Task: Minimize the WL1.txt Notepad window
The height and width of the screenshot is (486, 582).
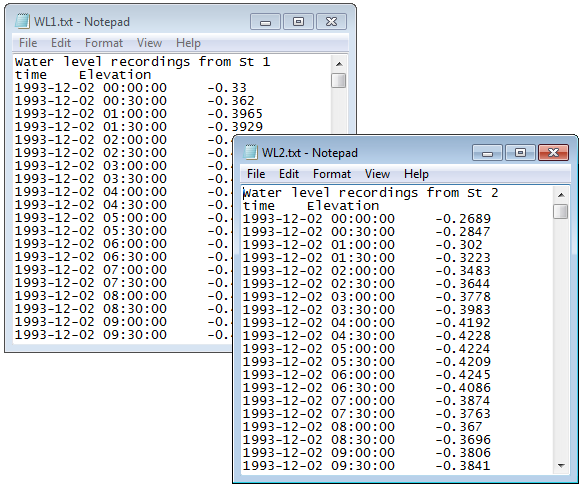Action: click(x=265, y=22)
